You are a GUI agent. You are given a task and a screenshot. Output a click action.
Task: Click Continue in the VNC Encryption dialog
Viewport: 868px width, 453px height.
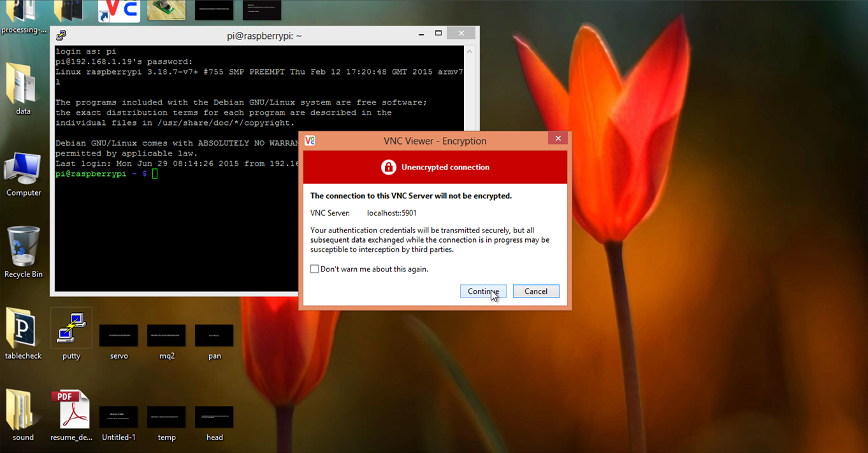pyautogui.click(x=483, y=291)
